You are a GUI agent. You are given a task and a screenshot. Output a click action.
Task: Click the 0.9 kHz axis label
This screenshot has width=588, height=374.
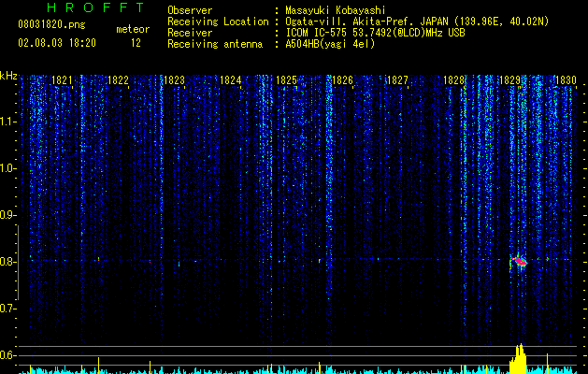point(8,215)
